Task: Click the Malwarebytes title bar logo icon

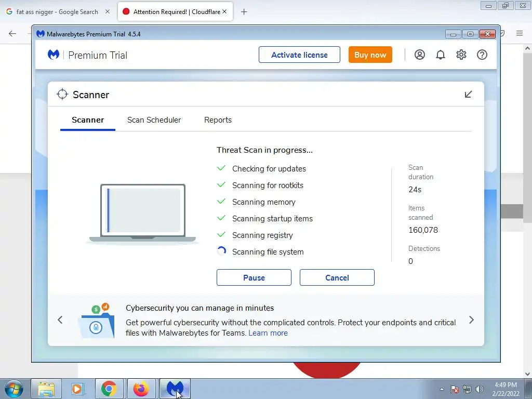Action: tap(41, 34)
